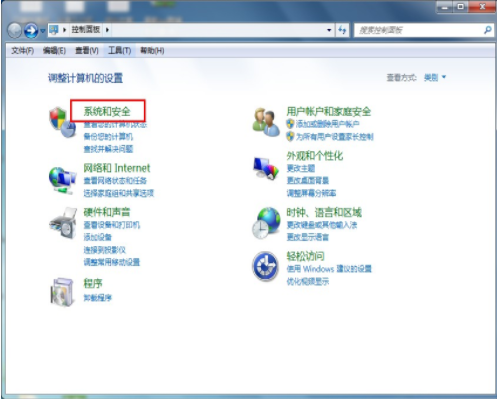Click 查找并解决问题 link
The height and width of the screenshot is (399, 497).
click(108, 149)
